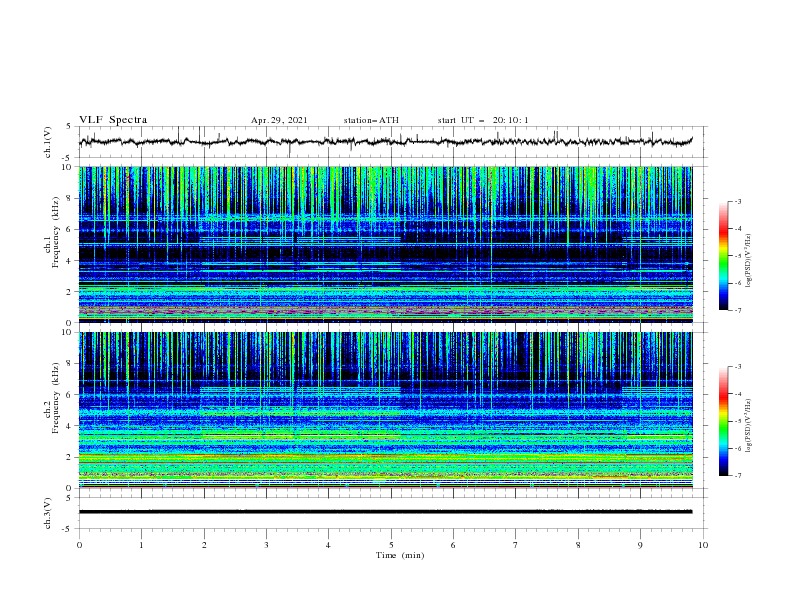Viewport: 792px width, 612px height.
Task: Click the "4" kHz tick on ch.1 frequency axis
Action: [x=70, y=261]
